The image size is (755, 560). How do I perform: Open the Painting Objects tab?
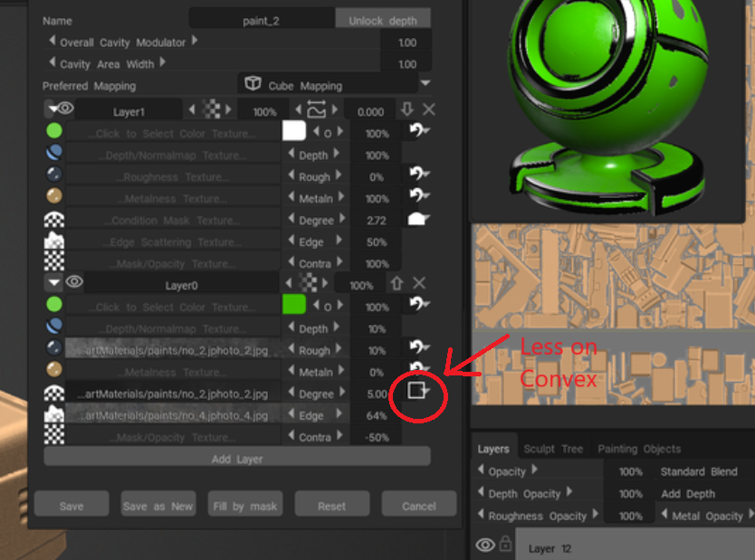pyautogui.click(x=638, y=449)
